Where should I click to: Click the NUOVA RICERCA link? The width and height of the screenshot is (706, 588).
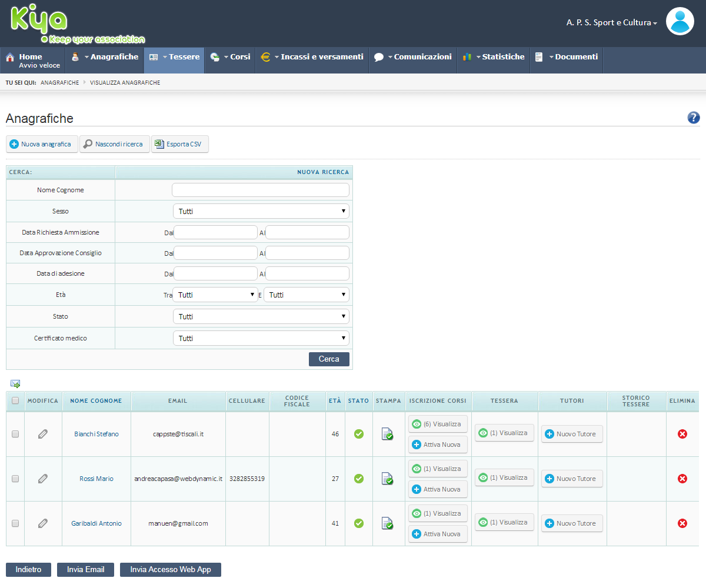[x=323, y=172]
